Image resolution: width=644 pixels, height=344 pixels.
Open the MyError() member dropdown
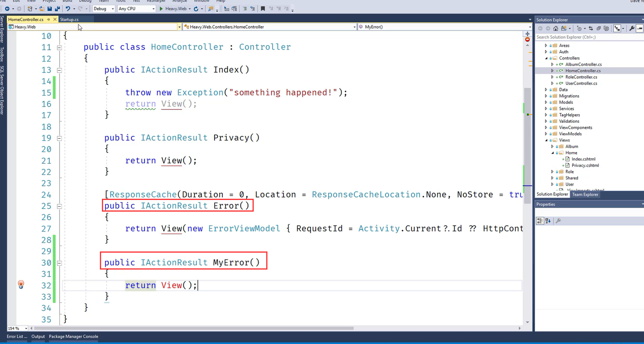(530, 27)
